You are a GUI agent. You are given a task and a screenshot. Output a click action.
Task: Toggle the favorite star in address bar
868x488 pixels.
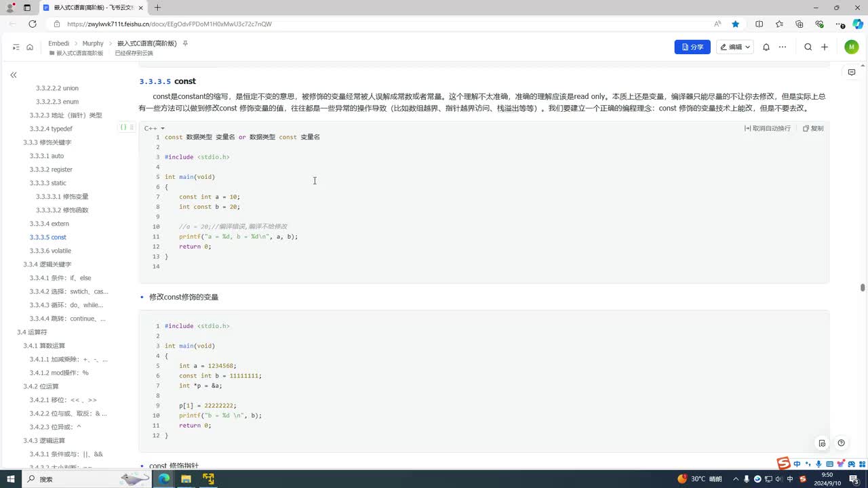tap(735, 24)
